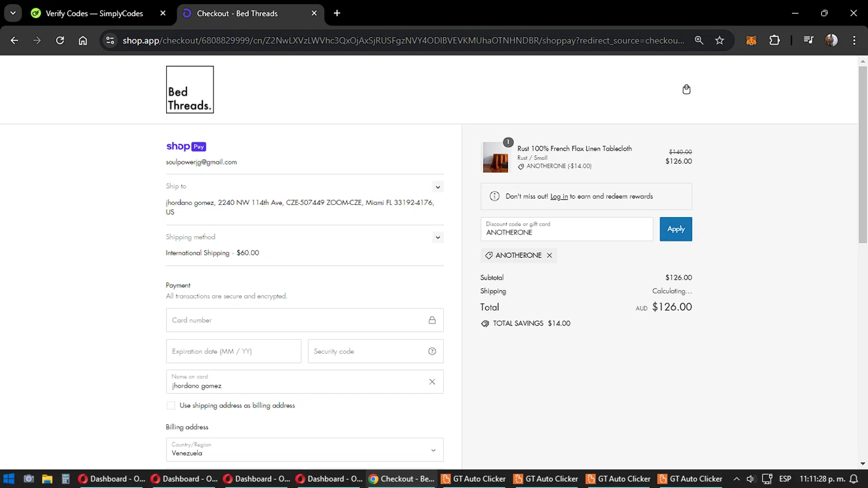868x488 pixels.
Task: Expand the Ship to section
Action: [438, 187]
